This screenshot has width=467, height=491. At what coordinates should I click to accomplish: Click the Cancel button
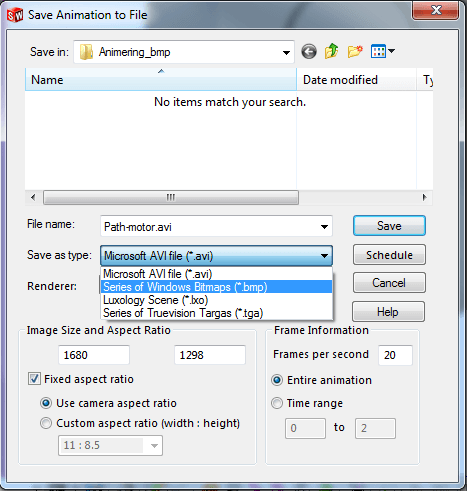[389, 283]
